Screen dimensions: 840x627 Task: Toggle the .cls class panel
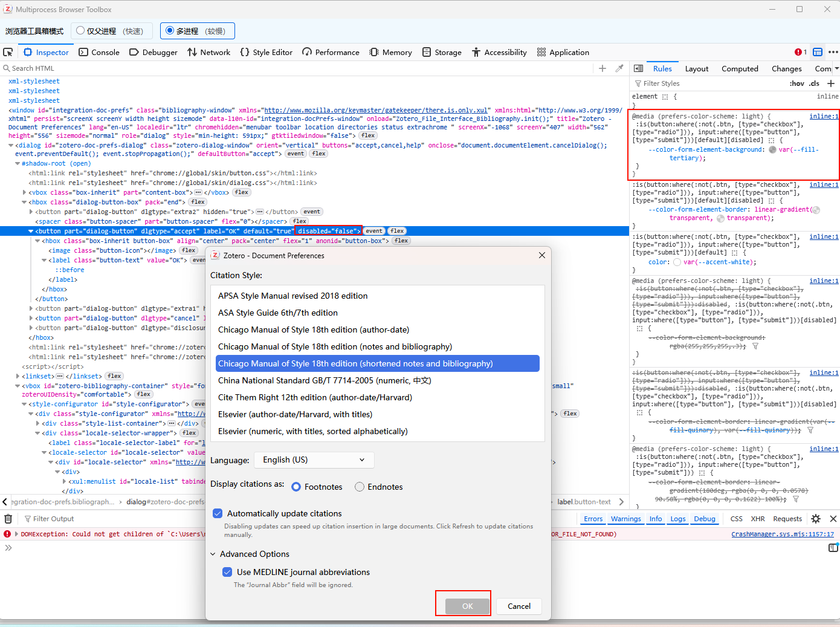point(815,83)
